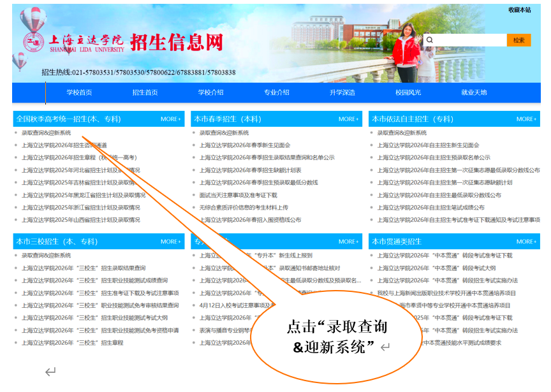Click the search magnifier icon
The width and height of the screenshot is (551, 392).
[429, 40]
